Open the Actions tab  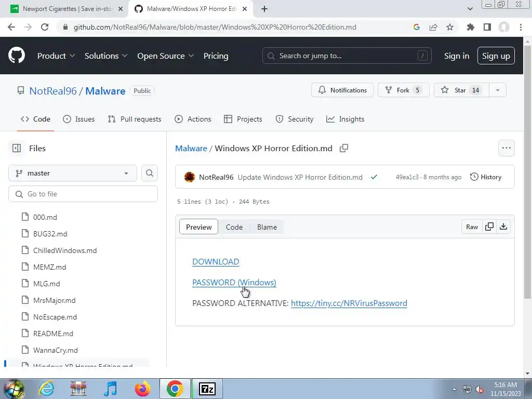pyautogui.click(x=193, y=119)
